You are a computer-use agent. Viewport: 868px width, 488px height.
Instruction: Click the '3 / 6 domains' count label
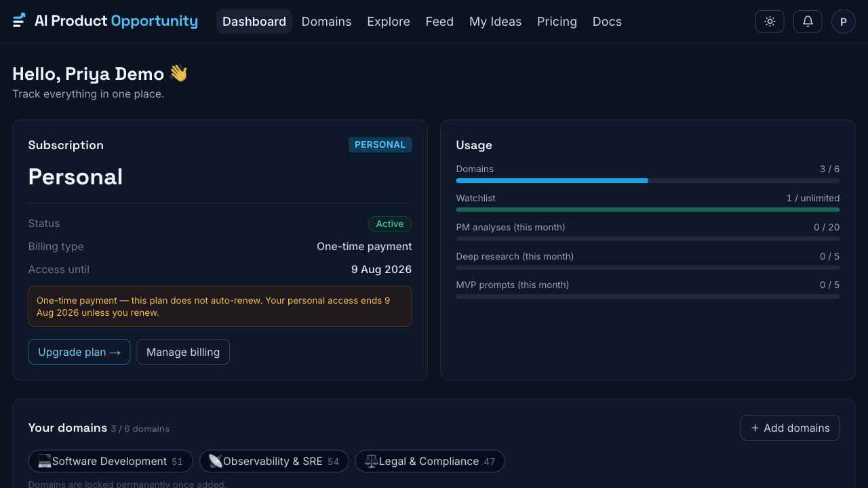tap(140, 429)
